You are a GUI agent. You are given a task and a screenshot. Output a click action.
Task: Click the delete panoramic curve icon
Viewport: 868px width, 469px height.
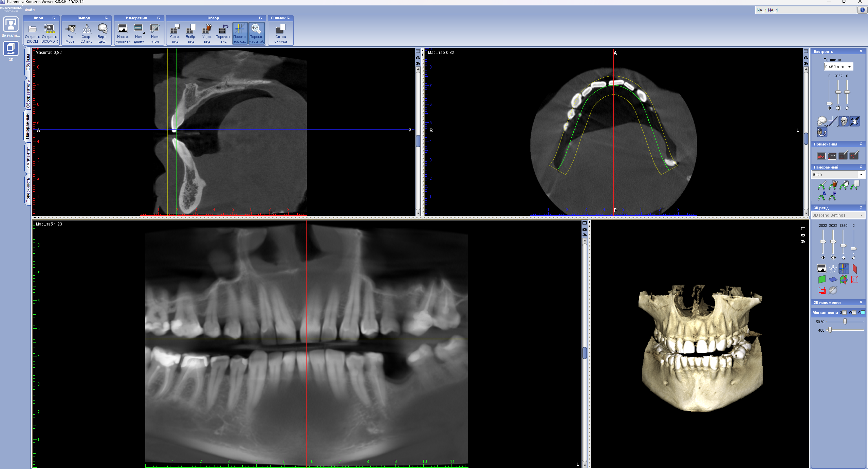[833, 185]
